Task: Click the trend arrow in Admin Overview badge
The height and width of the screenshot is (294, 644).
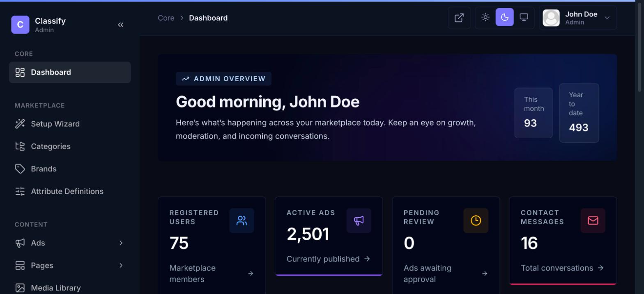Action: point(186,79)
